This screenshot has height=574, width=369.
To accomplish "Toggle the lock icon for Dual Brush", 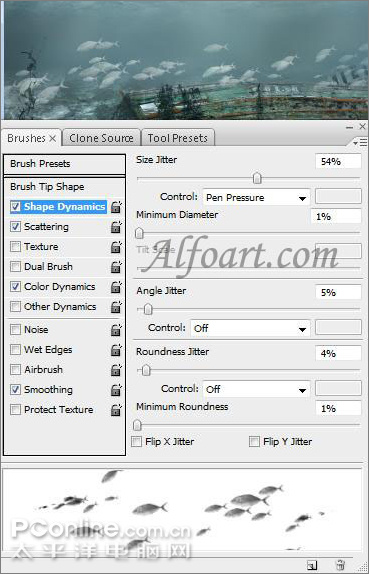I will coord(116,267).
